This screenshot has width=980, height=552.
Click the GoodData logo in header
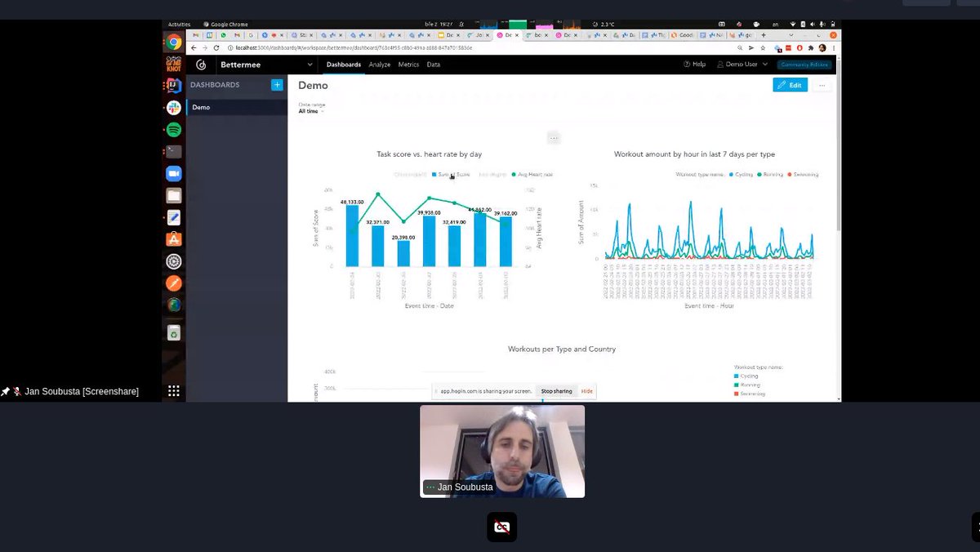click(201, 65)
